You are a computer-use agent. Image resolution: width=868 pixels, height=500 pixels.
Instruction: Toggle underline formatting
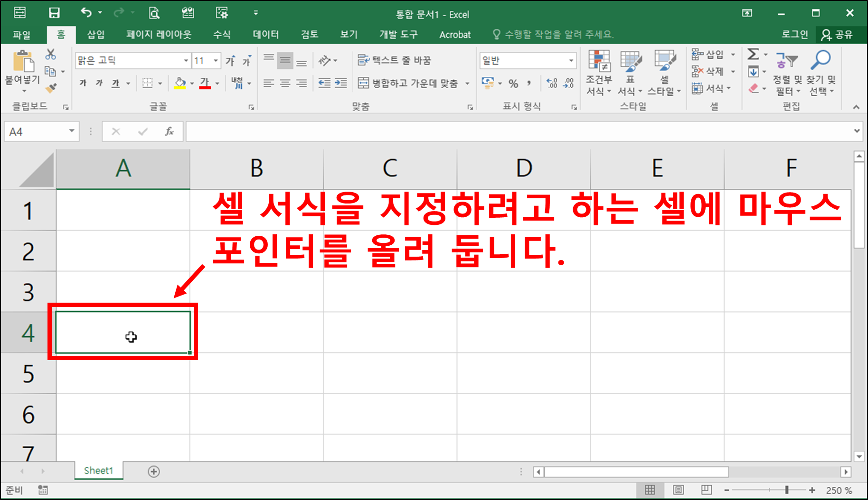pyautogui.click(x=115, y=83)
